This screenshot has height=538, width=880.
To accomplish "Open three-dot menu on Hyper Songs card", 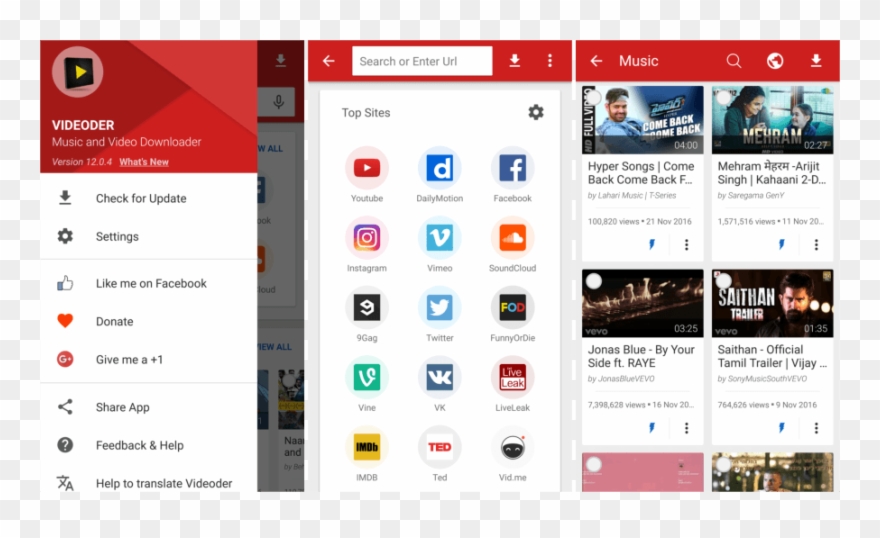I will click(x=686, y=244).
